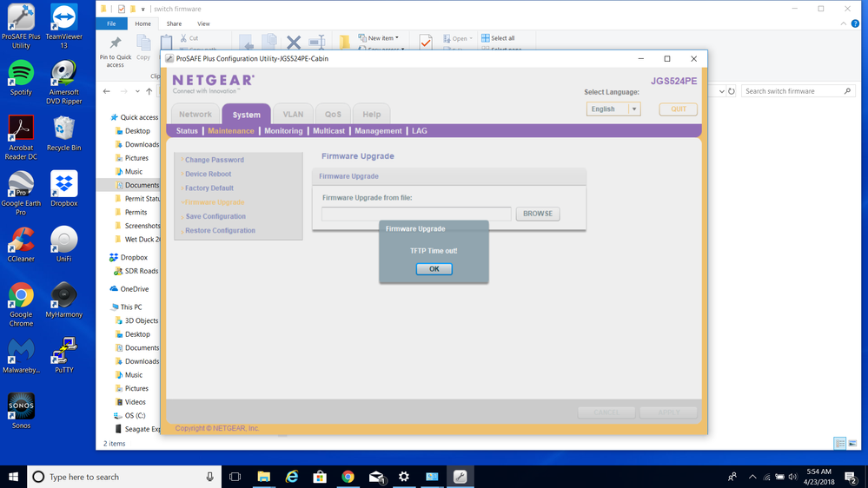Open File Explorer from taskbar

(x=263, y=477)
